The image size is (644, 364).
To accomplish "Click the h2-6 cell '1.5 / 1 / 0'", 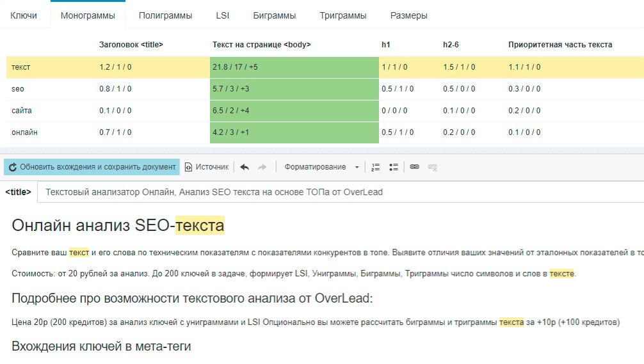I will (459, 67).
